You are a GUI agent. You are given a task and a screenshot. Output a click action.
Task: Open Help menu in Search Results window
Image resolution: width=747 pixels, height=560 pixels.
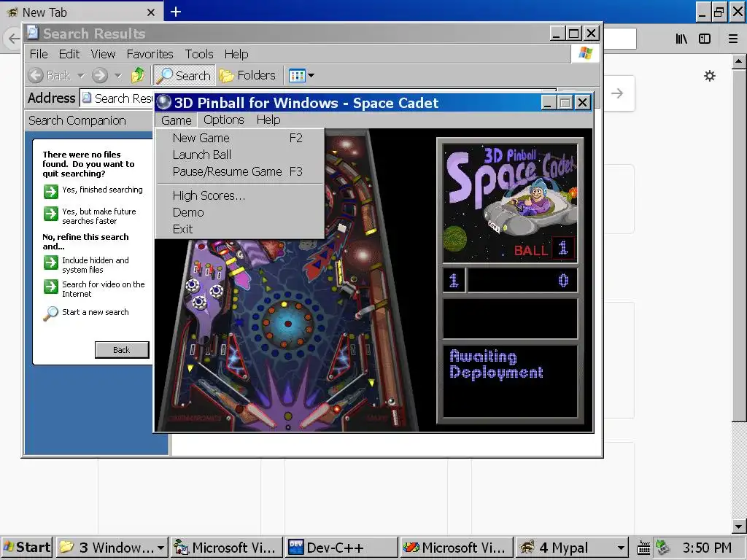(x=236, y=54)
